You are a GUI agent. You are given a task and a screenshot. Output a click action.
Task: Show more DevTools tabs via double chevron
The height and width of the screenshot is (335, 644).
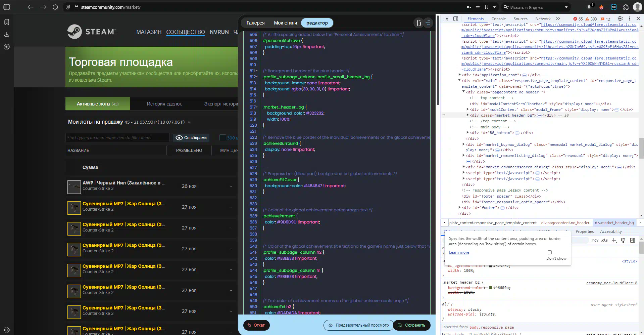click(x=558, y=19)
